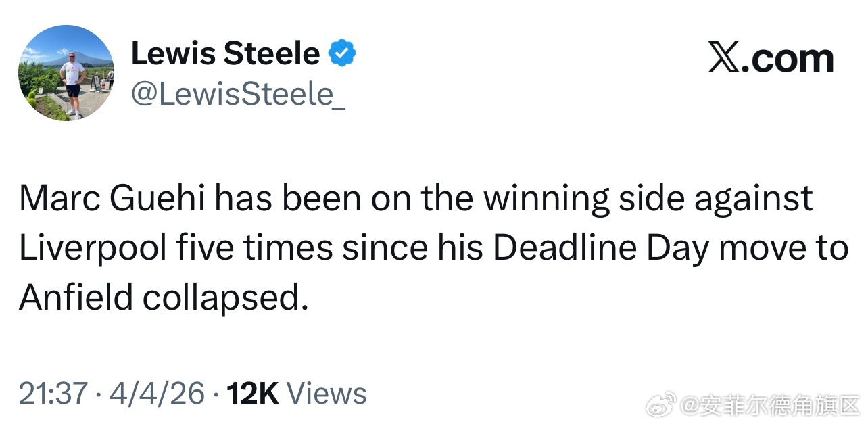Click the Weibo eye logo watermark
The height and width of the screenshot is (426, 868).
660,406
